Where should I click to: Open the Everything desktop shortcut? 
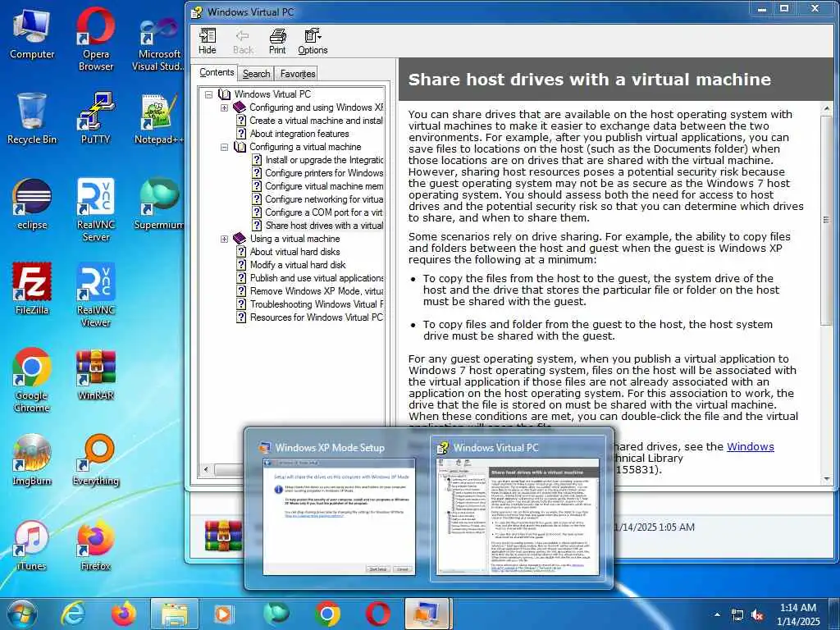pyautogui.click(x=95, y=459)
